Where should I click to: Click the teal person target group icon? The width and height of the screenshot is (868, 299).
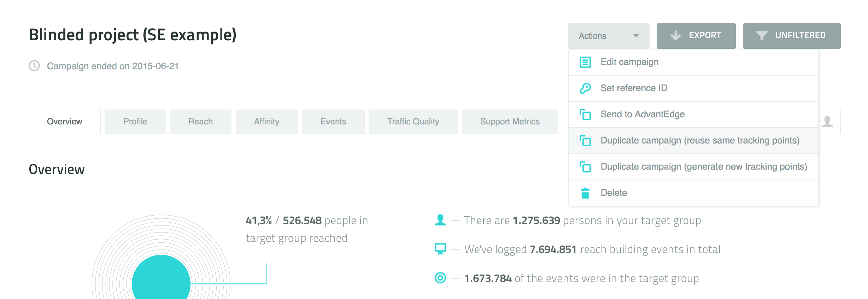pyautogui.click(x=440, y=220)
